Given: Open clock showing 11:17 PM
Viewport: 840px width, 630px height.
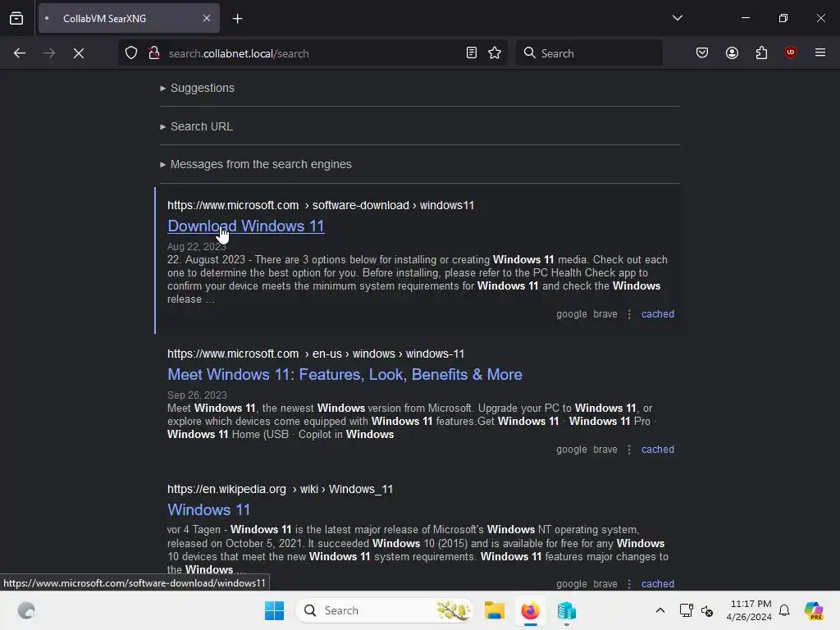Looking at the screenshot, I should (750, 610).
